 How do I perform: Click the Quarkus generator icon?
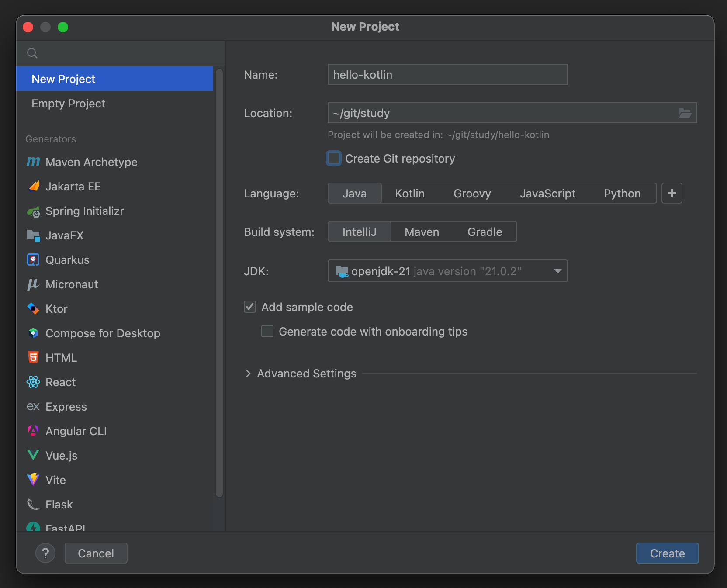point(33,260)
